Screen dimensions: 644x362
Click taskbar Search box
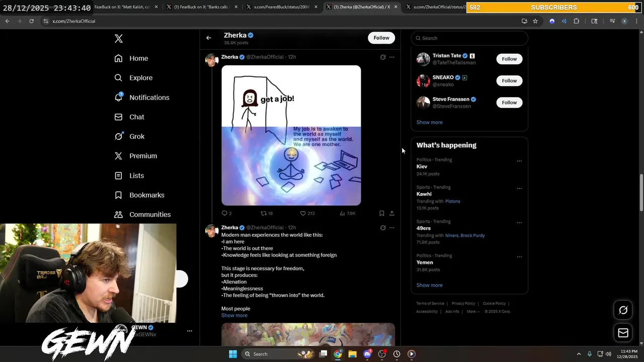click(278, 354)
